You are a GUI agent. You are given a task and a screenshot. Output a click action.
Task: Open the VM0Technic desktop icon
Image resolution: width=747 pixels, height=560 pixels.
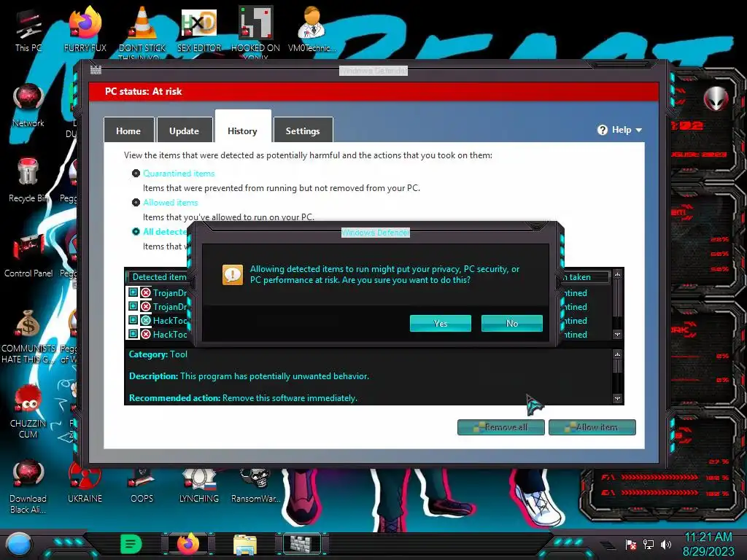pos(312,29)
